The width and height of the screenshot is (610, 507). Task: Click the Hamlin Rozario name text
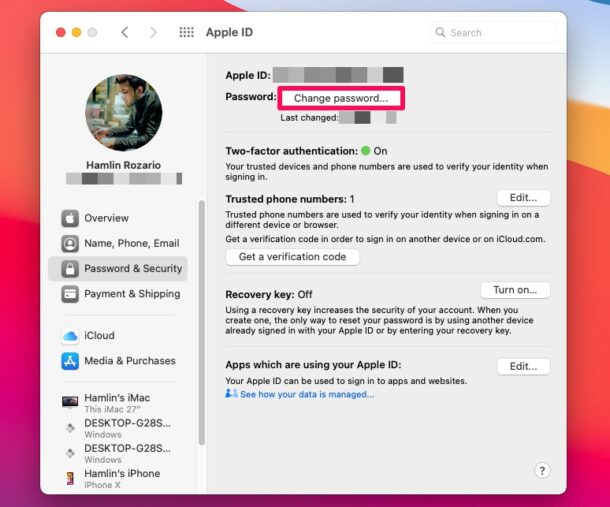coord(123,165)
